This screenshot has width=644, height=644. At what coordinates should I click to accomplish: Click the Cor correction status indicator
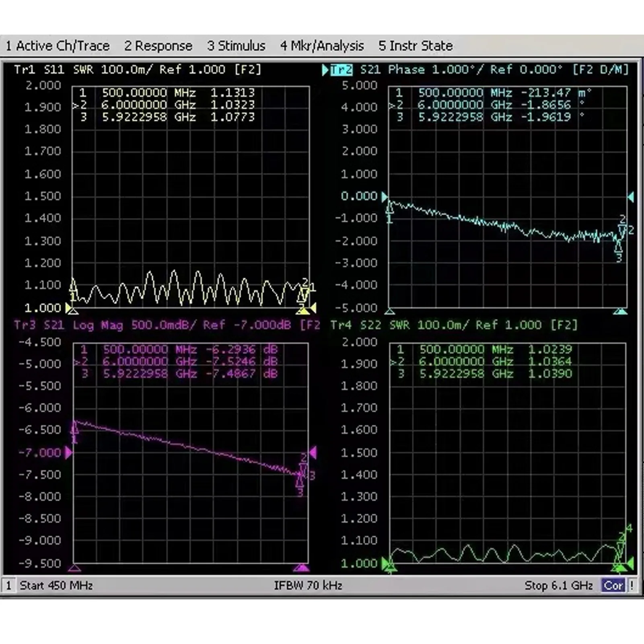pyautogui.click(x=613, y=585)
